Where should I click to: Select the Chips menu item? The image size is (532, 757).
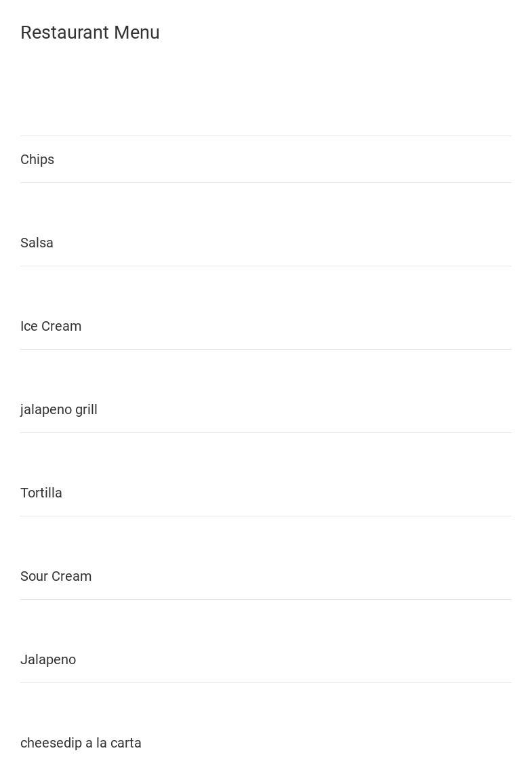[37, 159]
